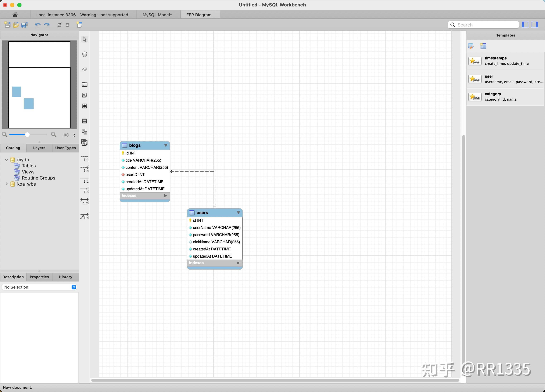The width and height of the screenshot is (545, 392).
Task: Expand the Indexes section of blogs table
Action: [x=165, y=195]
